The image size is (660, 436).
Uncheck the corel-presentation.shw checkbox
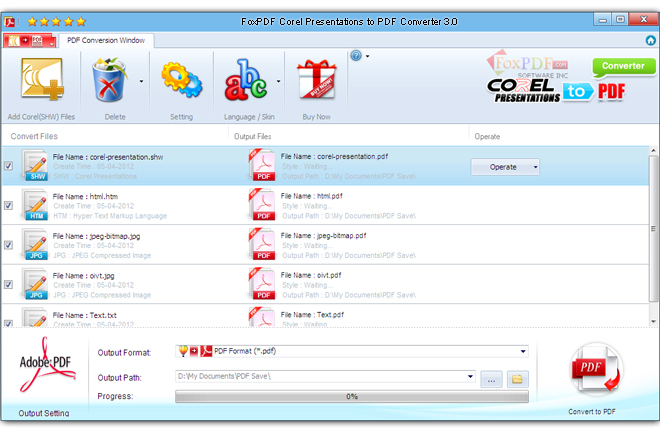pyautogui.click(x=8, y=166)
